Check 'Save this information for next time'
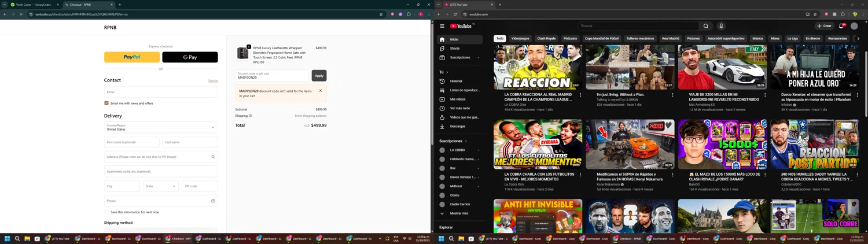 (x=106, y=212)
